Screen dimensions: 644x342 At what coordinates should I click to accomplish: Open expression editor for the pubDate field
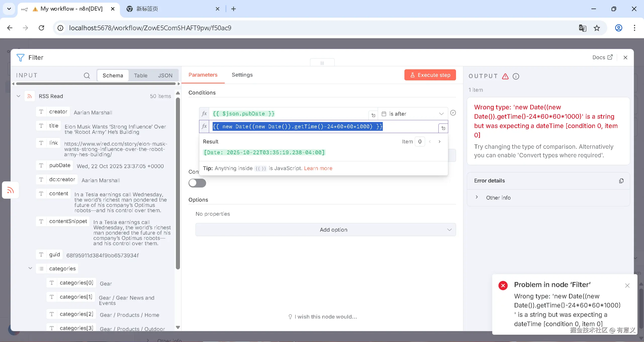(373, 115)
